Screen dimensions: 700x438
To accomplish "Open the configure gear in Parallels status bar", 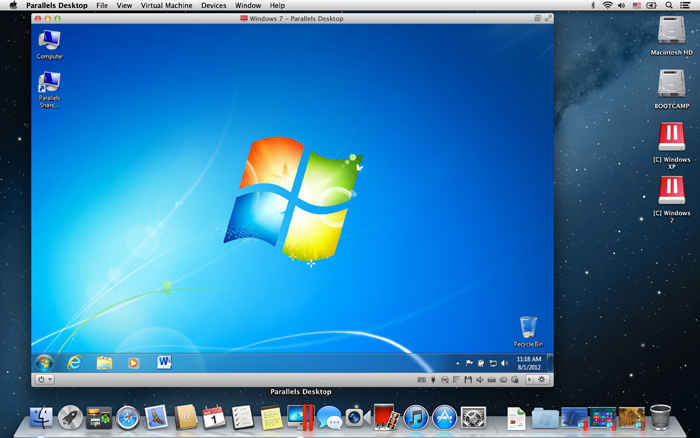I will (542, 380).
